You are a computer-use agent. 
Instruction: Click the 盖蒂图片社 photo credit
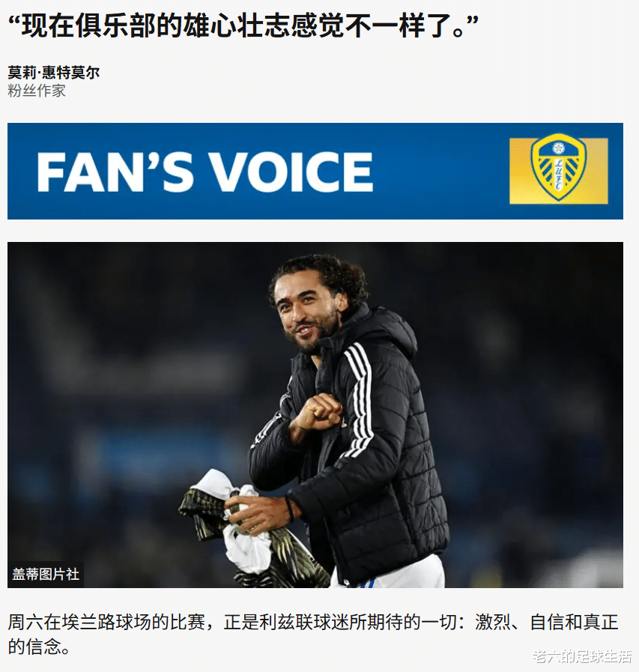(x=46, y=575)
